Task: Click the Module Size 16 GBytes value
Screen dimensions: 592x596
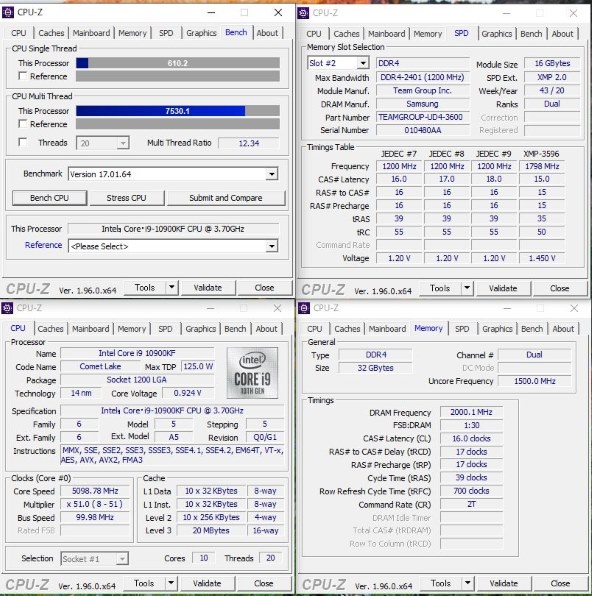Action: (x=552, y=63)
